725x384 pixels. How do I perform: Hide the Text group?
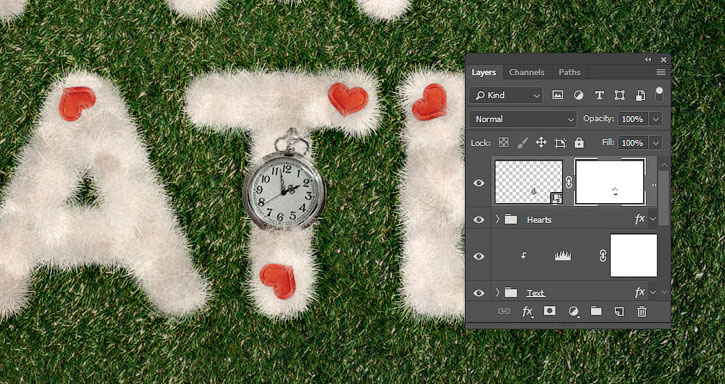[x=479, y=293]
